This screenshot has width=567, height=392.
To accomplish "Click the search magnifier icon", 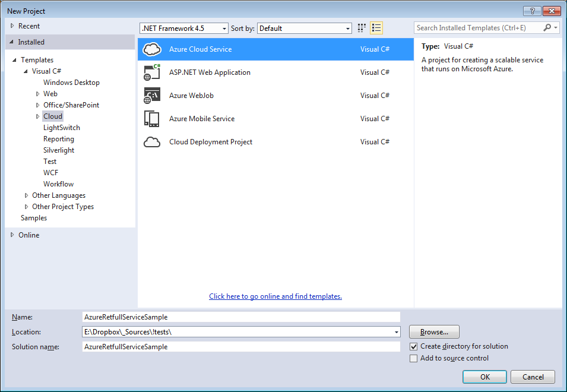I will (x=547, y=28).
